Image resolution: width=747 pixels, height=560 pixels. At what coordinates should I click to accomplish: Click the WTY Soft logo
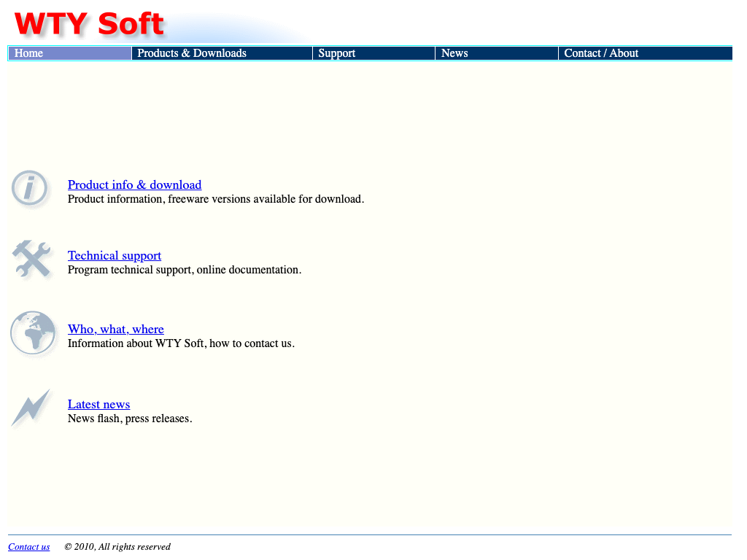click(x=90, y=24)
